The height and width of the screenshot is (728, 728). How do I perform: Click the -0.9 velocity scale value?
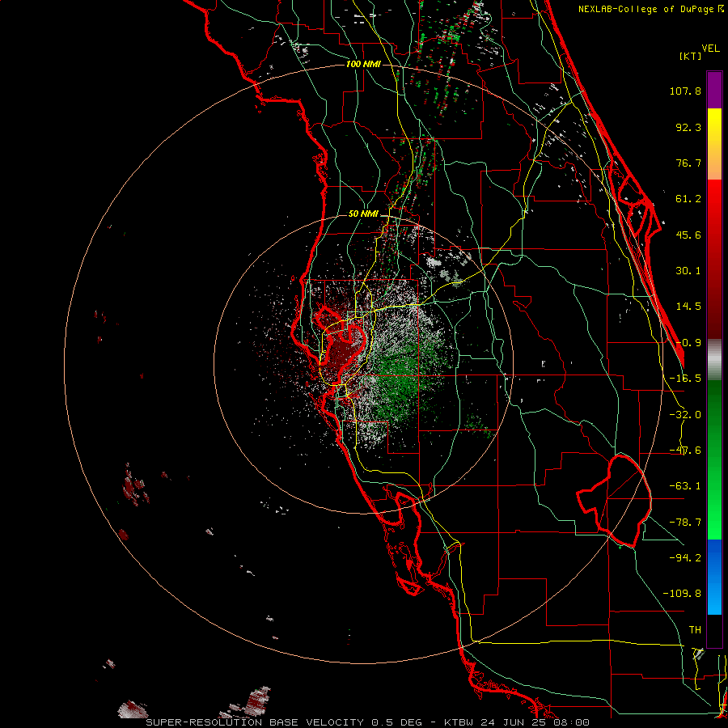point(688,343)
